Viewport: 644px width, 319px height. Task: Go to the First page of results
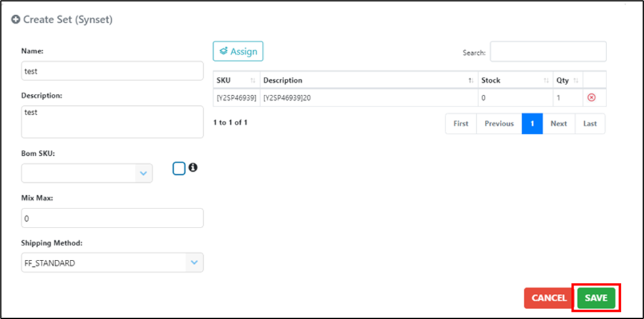[461, 124]
